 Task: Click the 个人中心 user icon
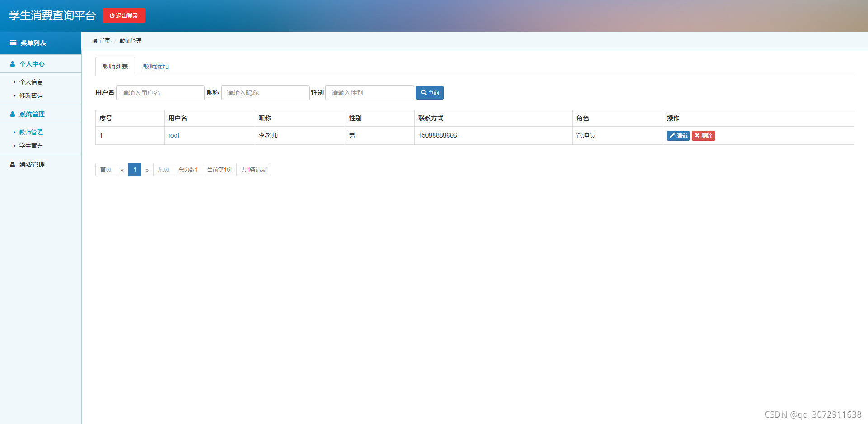coord(13,64)
